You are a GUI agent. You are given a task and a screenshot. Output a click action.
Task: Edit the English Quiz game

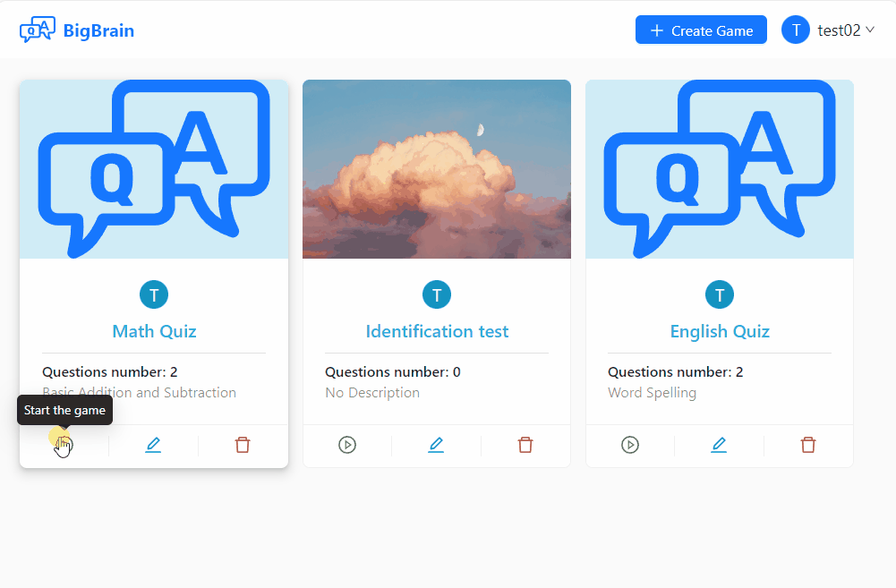point(719,445)
